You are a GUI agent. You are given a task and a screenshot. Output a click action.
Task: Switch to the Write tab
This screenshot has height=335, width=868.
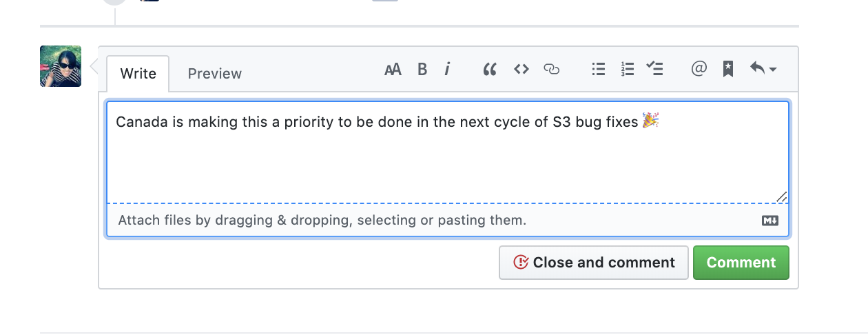coord(138,74)
